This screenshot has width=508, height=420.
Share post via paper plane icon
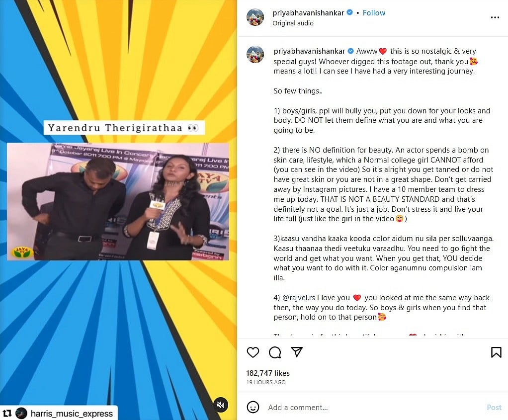(x=297, y=352)
